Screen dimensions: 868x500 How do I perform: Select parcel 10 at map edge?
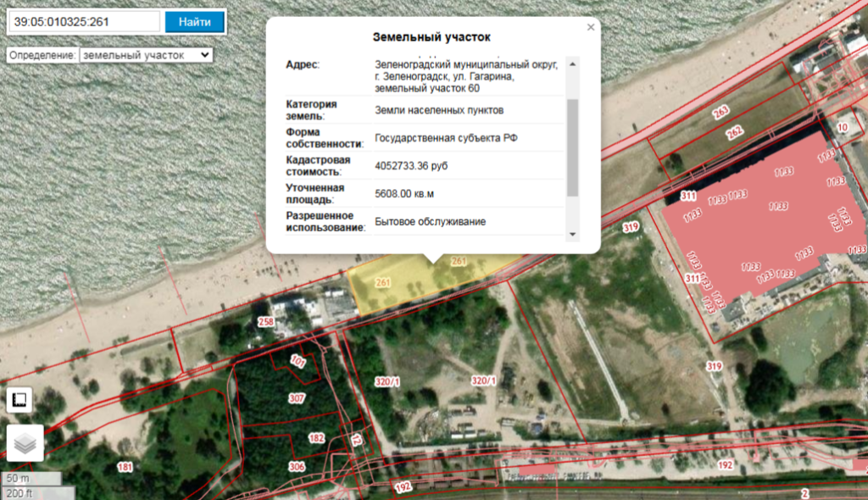842,127
